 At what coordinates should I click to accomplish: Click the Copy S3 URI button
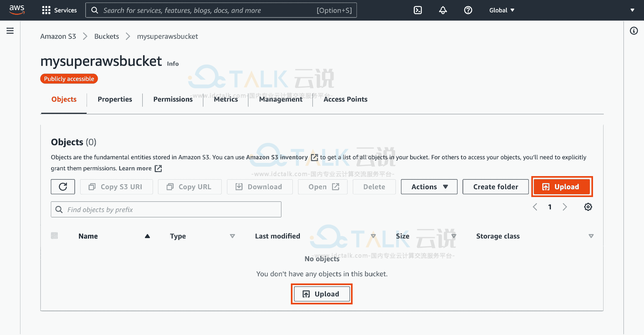[x=116, y=187]
